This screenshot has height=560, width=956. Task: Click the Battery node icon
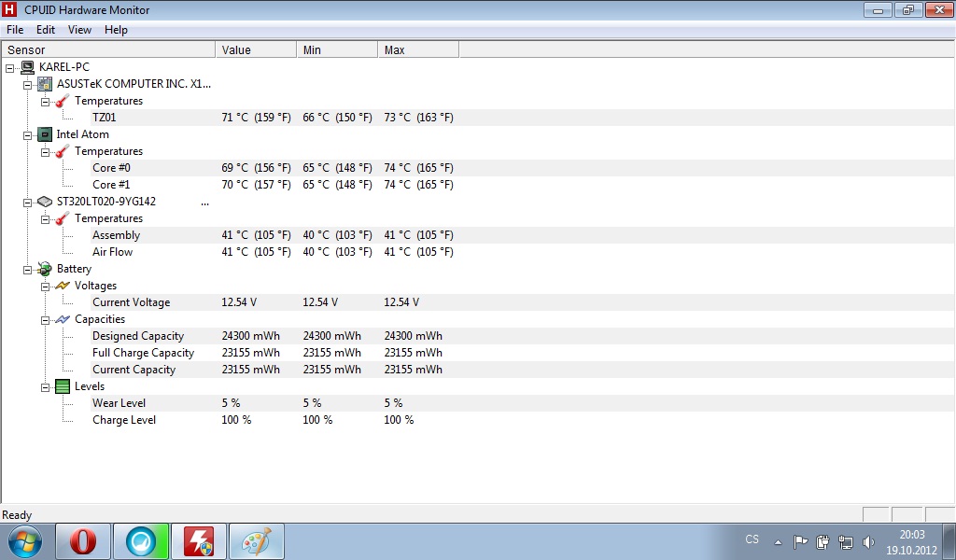pyautogui.click(x=45, y=269)
